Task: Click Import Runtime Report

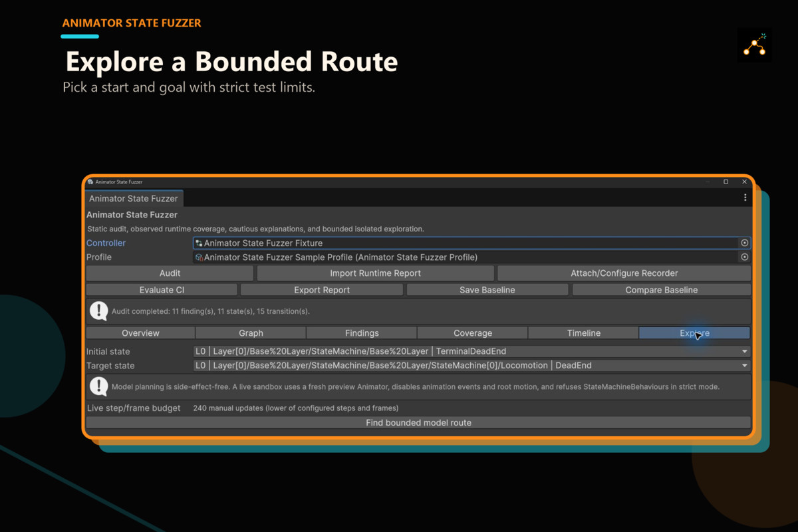Action: 376,273
